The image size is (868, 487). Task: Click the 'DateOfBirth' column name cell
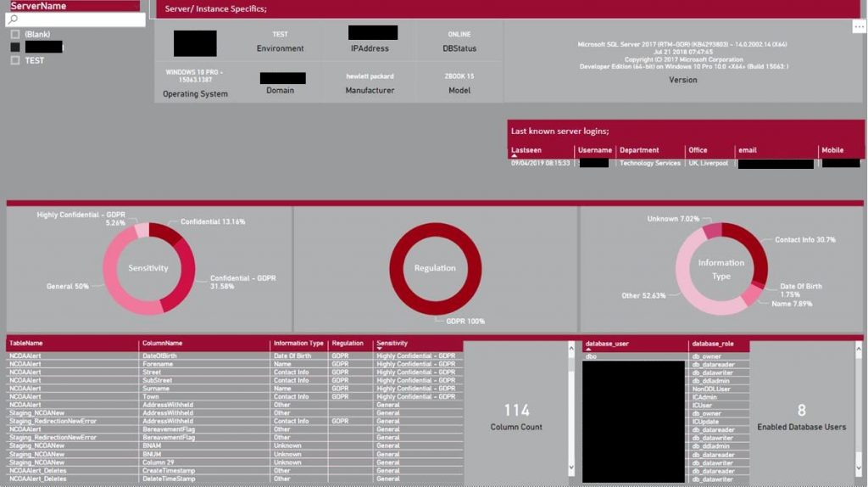click(x=159, y=355)
